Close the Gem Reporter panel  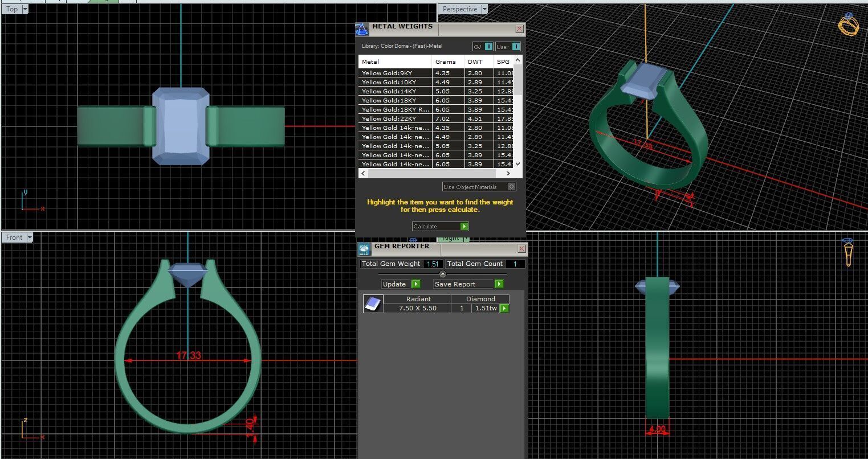(x=521, y=249)
